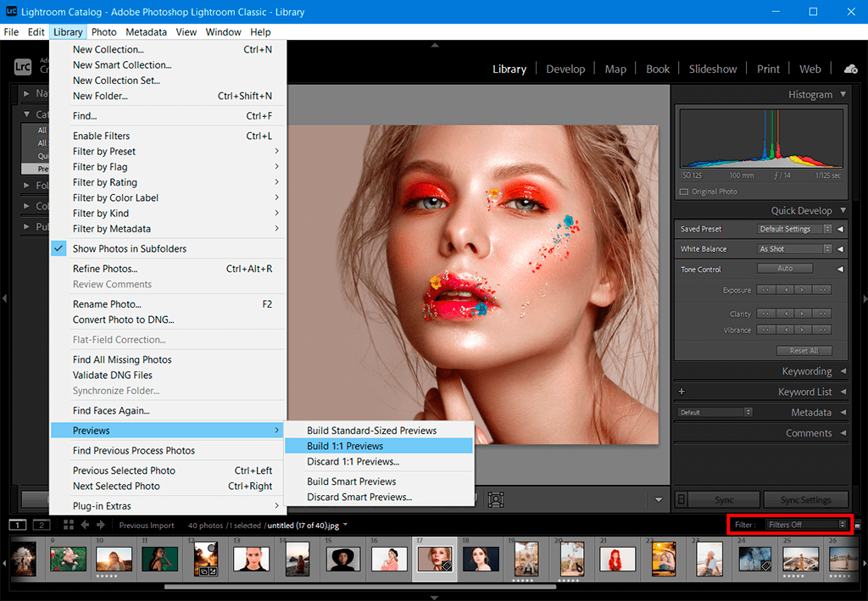Decrease Exposure by a large step
The image size is (868, 601).
(x=765, y=289)
